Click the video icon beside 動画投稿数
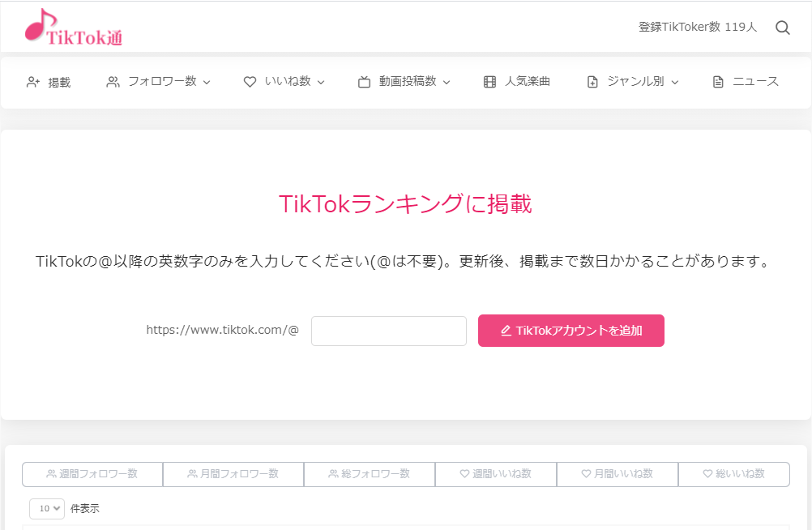 point(363,81)
